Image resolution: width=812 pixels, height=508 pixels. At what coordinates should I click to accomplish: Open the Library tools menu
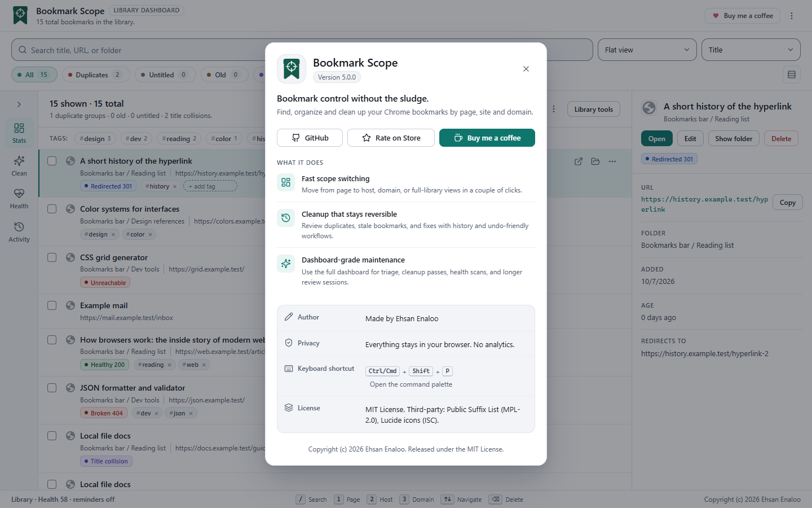(593, 109)
